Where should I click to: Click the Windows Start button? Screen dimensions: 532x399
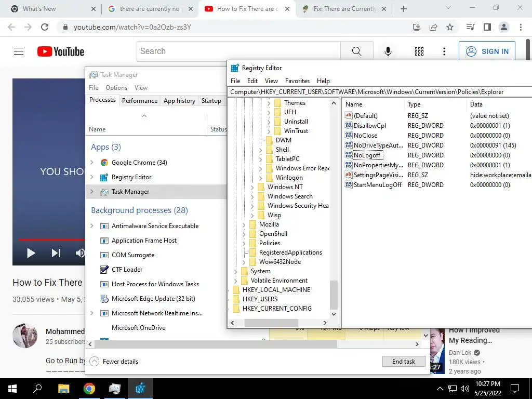point(12,389)
